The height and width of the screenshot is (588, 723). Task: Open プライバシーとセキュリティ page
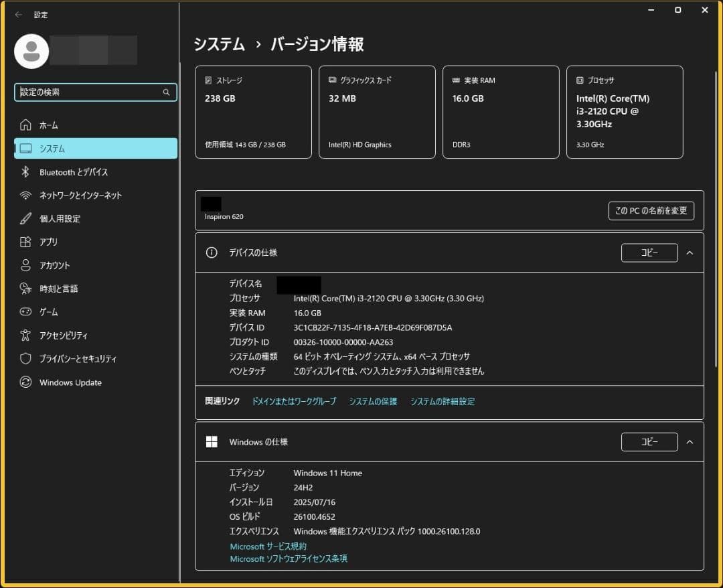point(96,359)
